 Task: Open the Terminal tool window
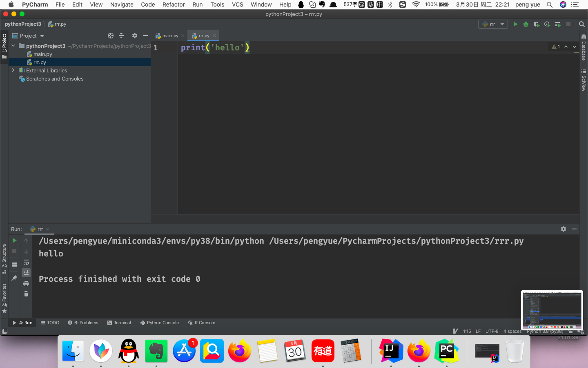tap(119, 323)
